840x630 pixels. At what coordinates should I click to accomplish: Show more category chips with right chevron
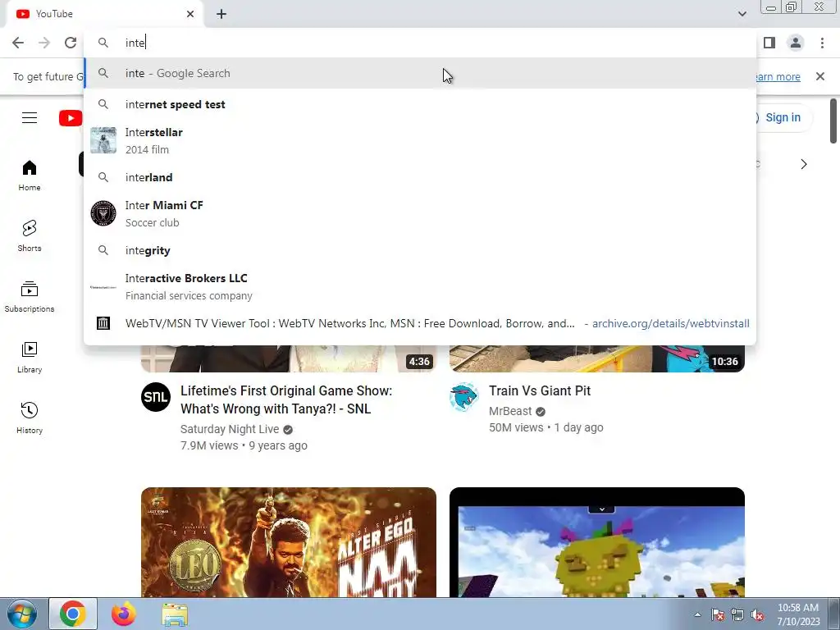(x=804, y=164)
